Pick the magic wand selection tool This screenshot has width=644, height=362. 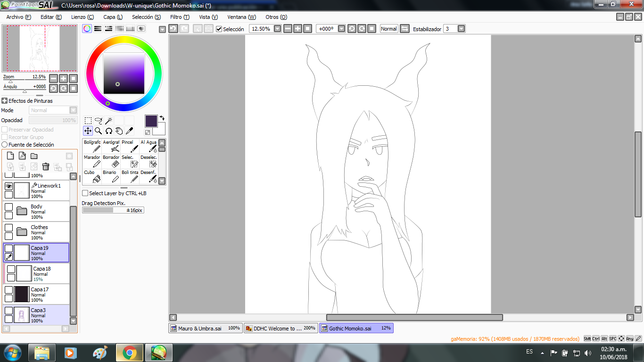108,121
